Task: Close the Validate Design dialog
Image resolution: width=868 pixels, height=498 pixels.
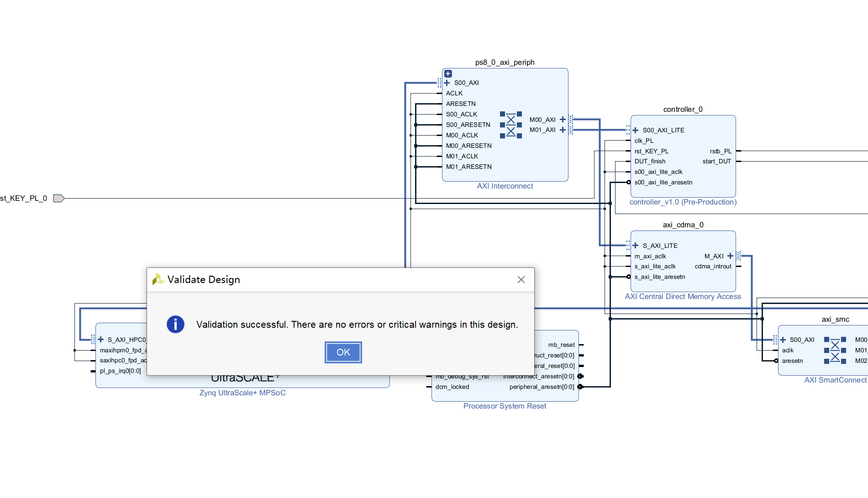Action: click(x=521, y=279)
